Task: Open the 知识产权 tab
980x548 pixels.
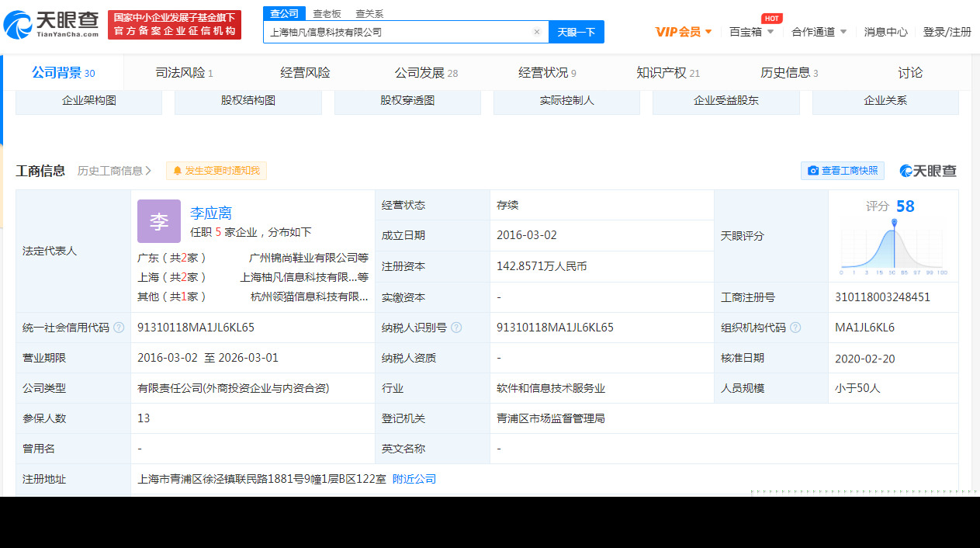Action: [x=668, y=73]
